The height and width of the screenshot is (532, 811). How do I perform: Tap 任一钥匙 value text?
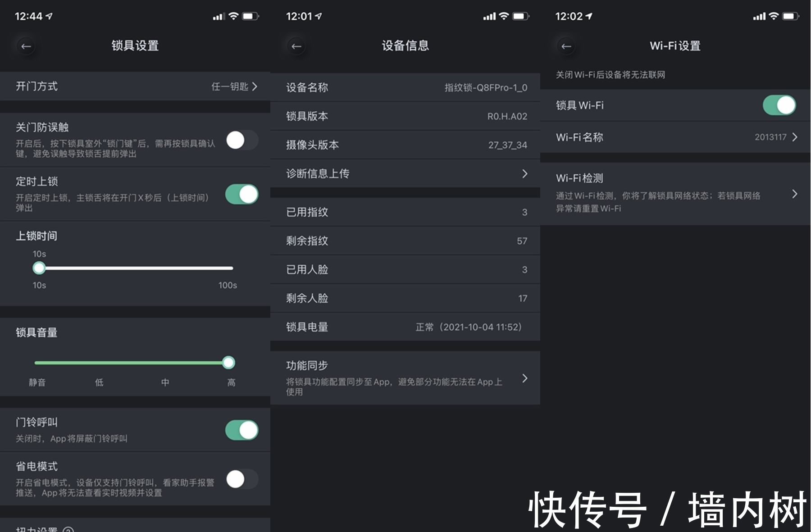coord(230,86)
